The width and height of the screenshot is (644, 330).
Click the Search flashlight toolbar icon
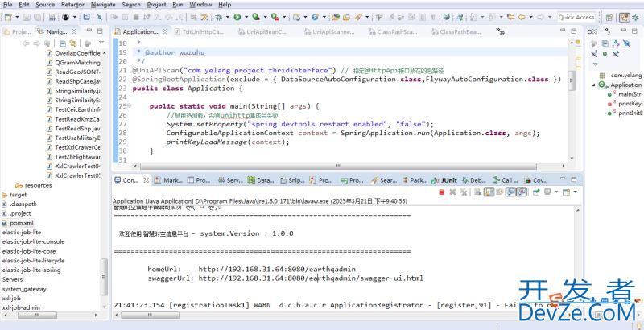point(357,17)
